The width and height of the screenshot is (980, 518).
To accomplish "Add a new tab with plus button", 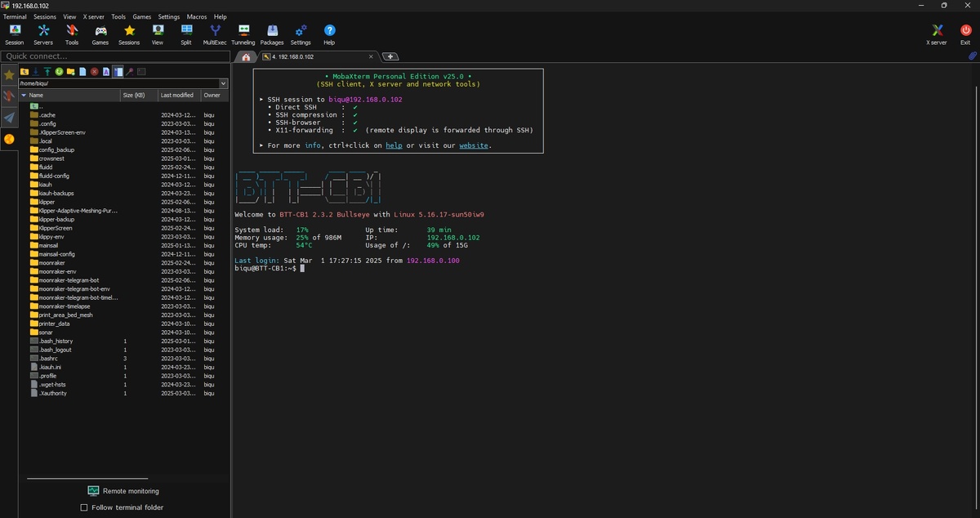I will click(390, 56).
